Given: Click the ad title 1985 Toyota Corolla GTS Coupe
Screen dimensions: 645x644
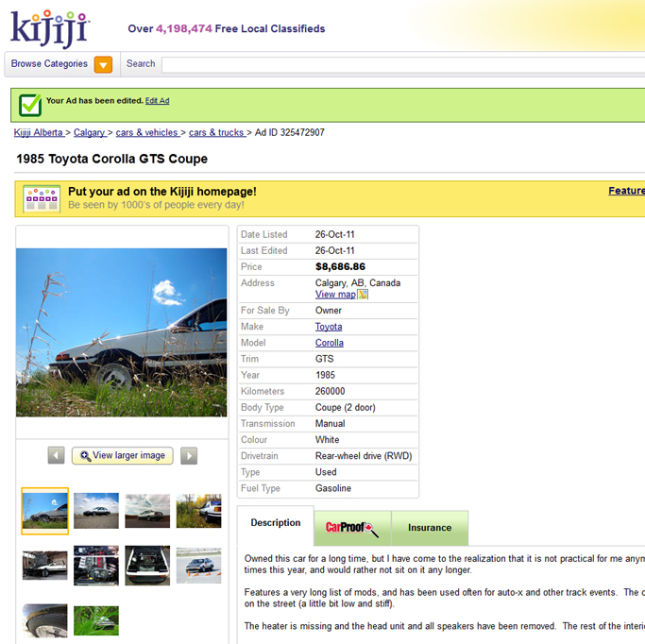Looking at the screenshot, I should pos(111,159).
